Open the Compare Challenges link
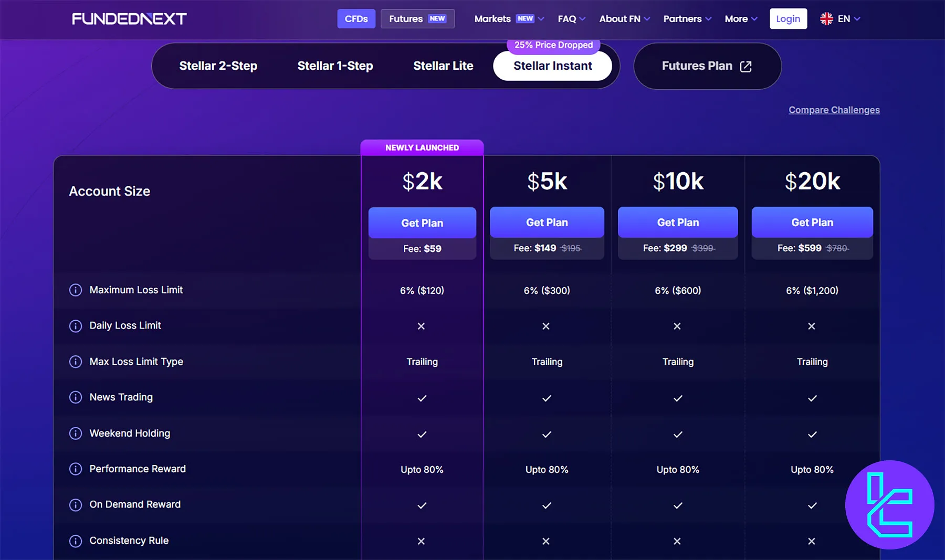Viewport: 945px width, 560px height. point(834,110)
